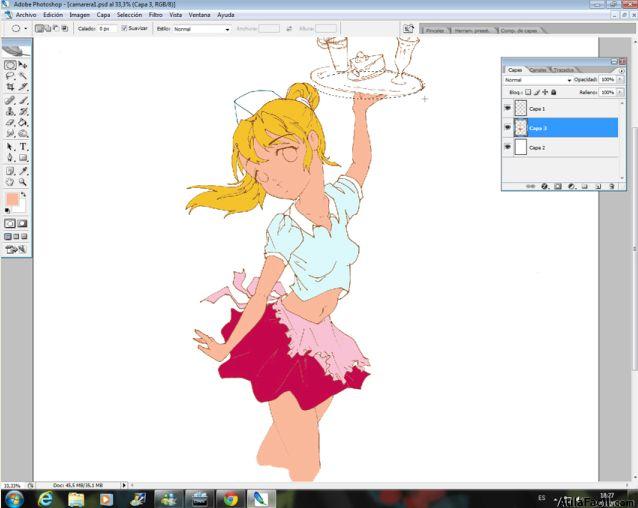This screenshot has height=508, width=638.
Task: Reset default black and white colors
Action: pyautogui.click(x=7, y=210)
